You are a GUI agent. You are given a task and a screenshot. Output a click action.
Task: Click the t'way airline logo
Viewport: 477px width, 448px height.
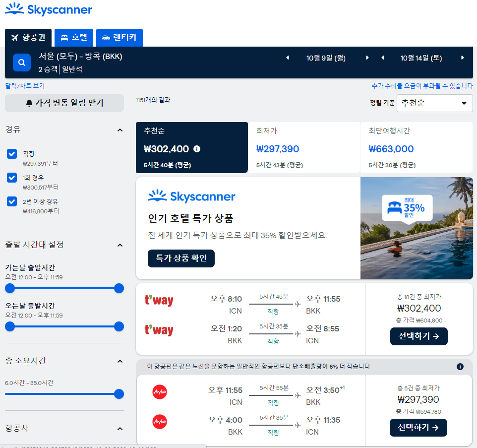(159, 301)
